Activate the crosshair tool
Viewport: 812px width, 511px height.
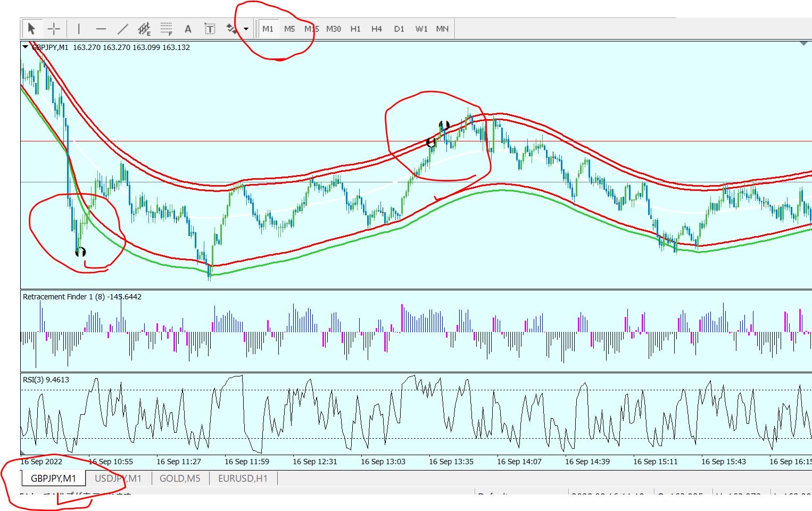click(54, 29)
